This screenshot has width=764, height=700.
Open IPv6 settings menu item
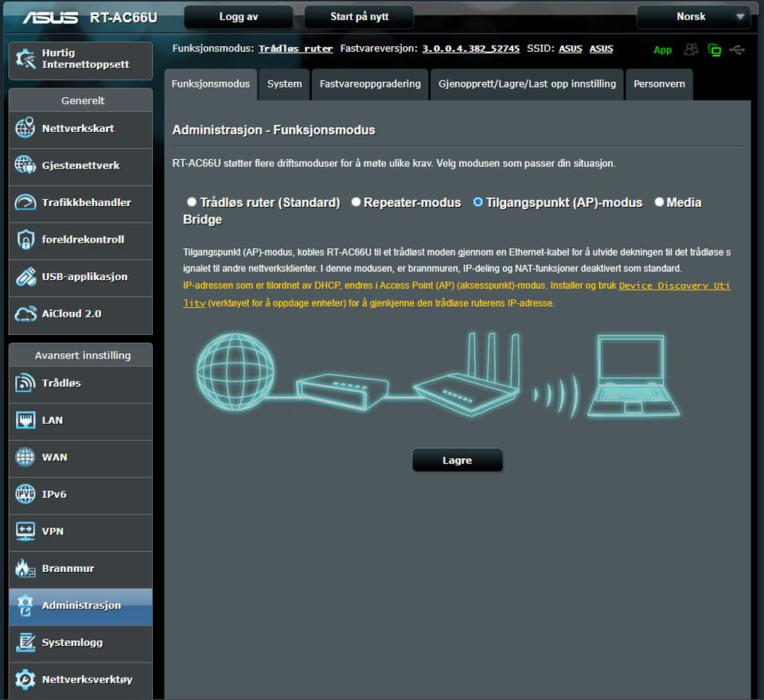click(81, 495)
